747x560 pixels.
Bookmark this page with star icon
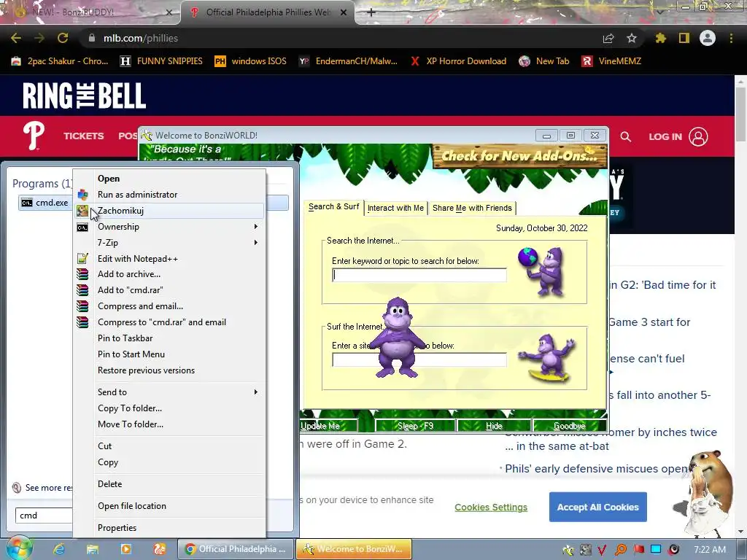click(x=632, y=38)
